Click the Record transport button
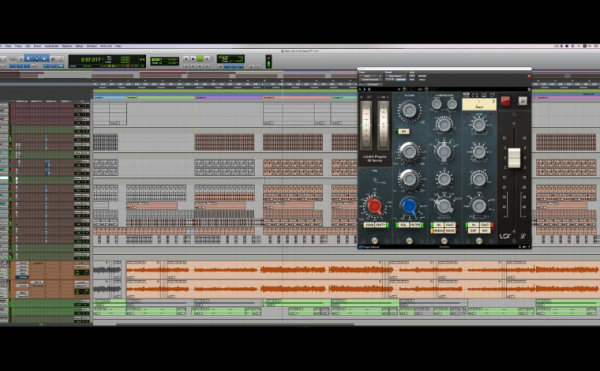The width and height of the screenshot is (600, 371). (x=207, y=59)
